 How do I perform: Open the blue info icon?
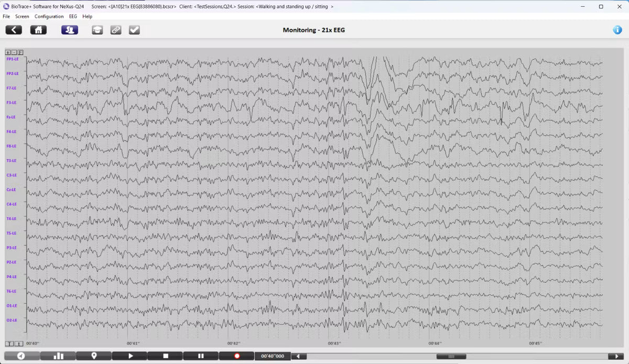[617, 30]
